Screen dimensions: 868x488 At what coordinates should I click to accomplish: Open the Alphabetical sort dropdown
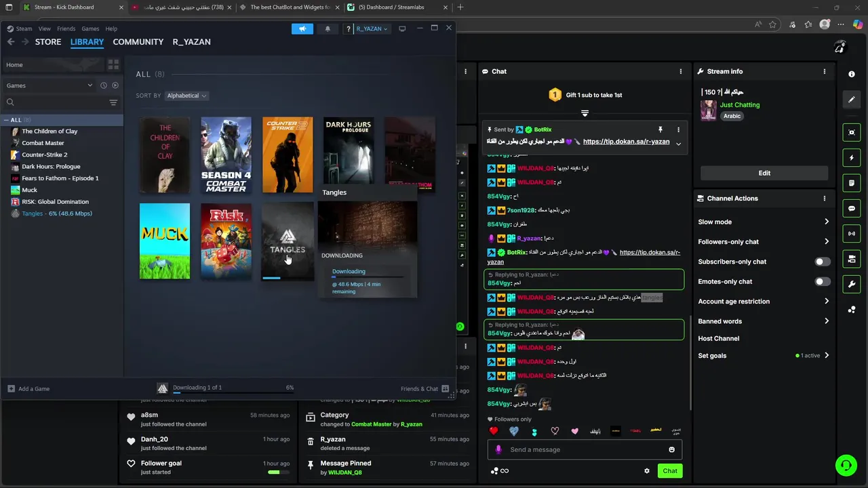(x=186, y=96)
